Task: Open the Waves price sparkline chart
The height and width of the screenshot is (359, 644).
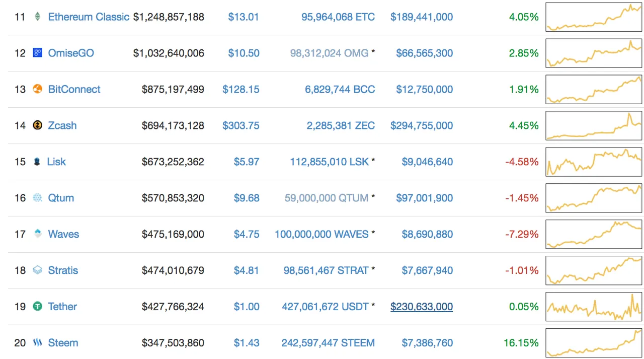Action: click(x=594, y=234)
